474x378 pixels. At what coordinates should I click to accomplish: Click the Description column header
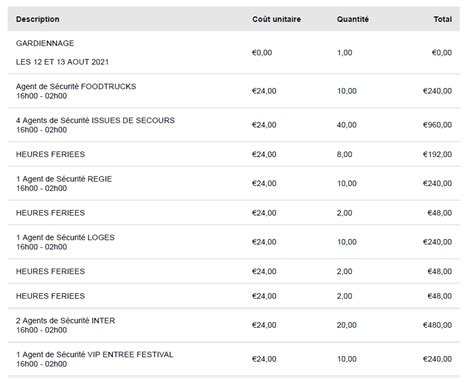point(38,19)
